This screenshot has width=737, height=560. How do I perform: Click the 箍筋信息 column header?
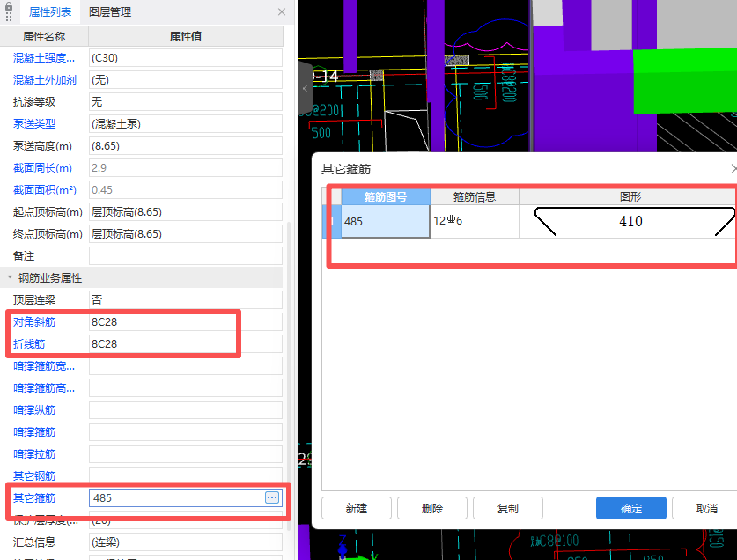click(x=475, y=197)
